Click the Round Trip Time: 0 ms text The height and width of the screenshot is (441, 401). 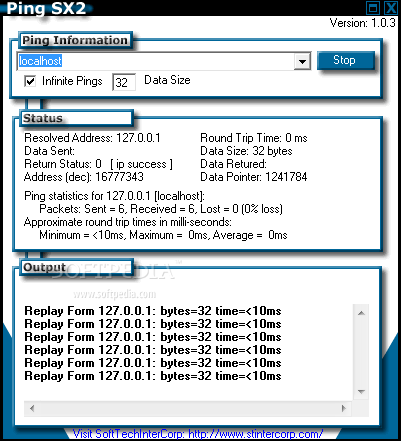point(254,138)
